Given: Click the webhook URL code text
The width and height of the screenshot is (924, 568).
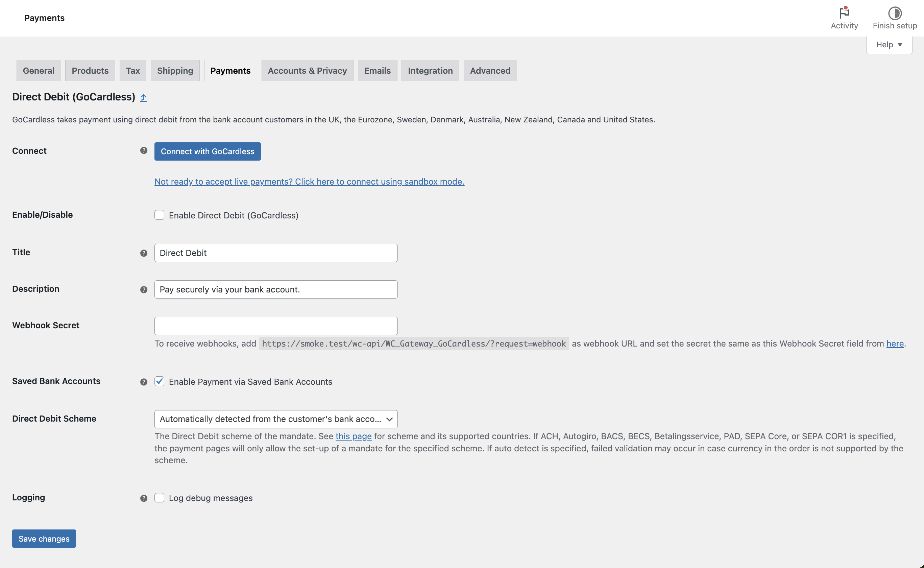Looking at the screenshot, I should tap(414, 344).
